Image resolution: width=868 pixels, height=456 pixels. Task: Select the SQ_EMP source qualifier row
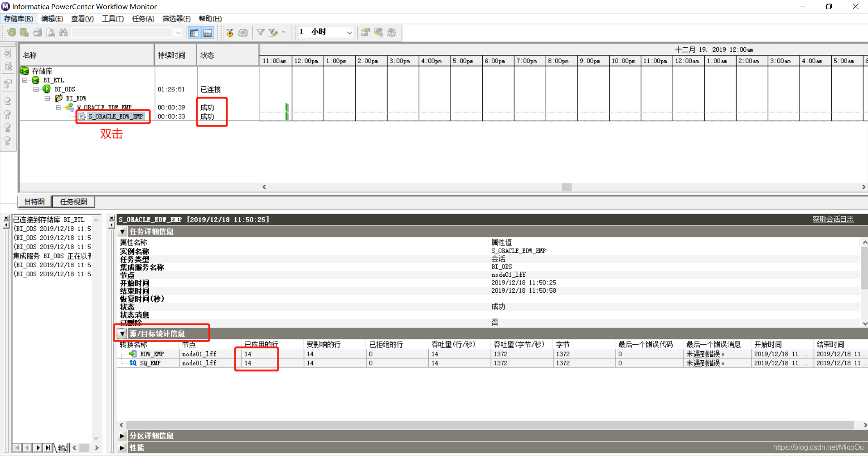point(492,363)
